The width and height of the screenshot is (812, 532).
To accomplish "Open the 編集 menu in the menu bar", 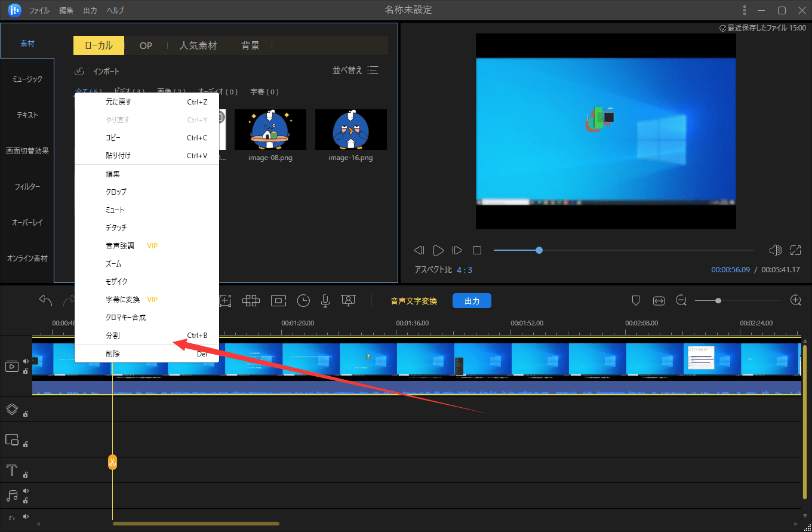I will point(67,11).
